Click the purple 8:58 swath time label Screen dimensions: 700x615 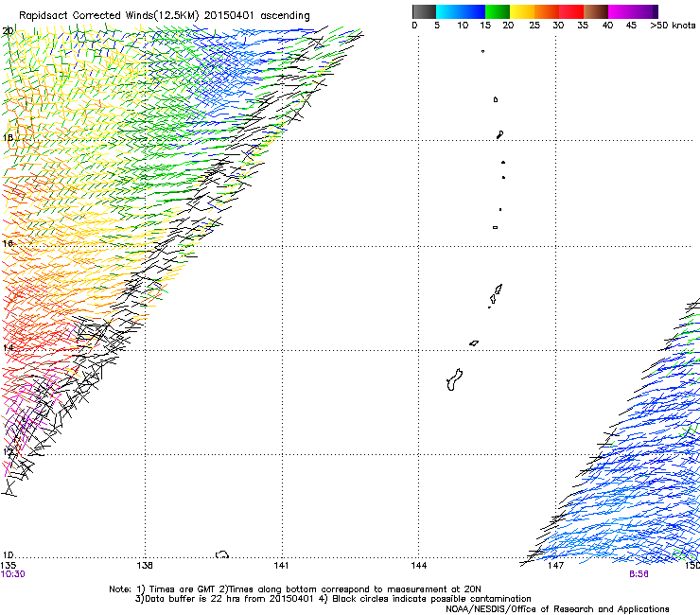point(639,574)
